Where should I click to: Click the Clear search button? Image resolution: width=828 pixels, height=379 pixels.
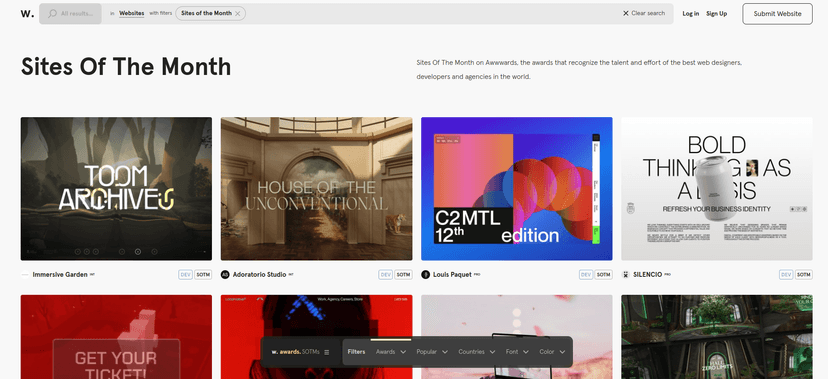click(x=644, y=13)
